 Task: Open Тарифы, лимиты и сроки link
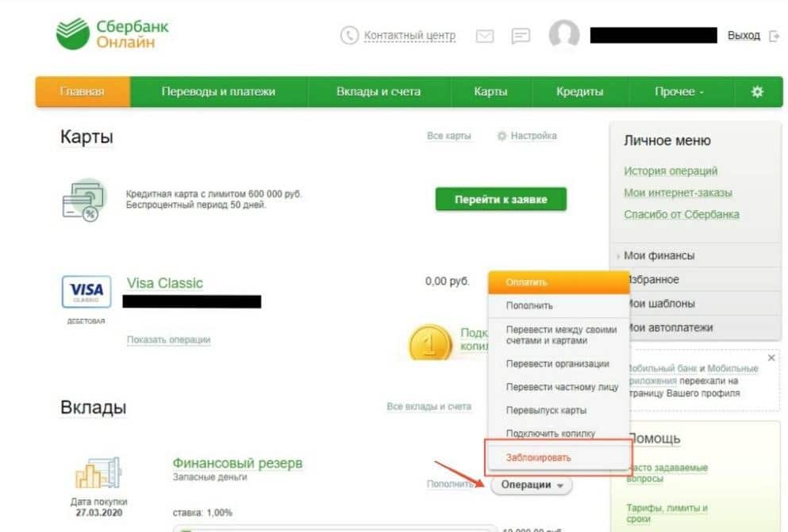tap(667, 514)
